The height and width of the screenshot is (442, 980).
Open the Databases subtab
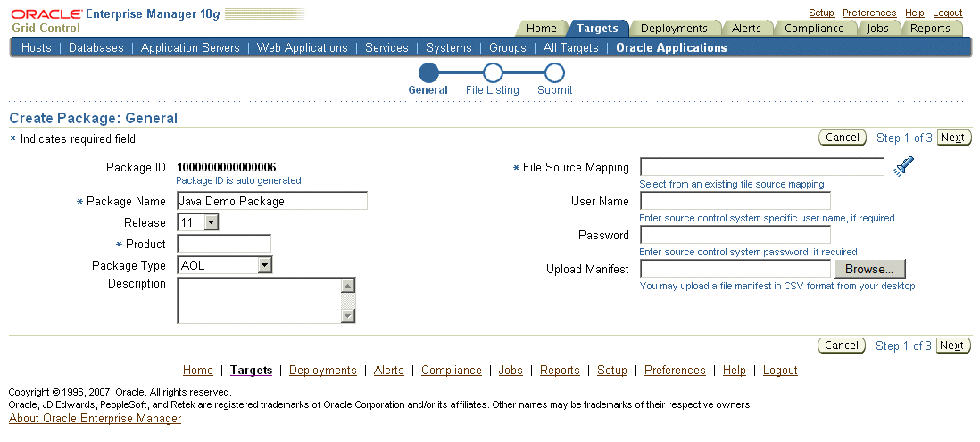pos(96,47)
